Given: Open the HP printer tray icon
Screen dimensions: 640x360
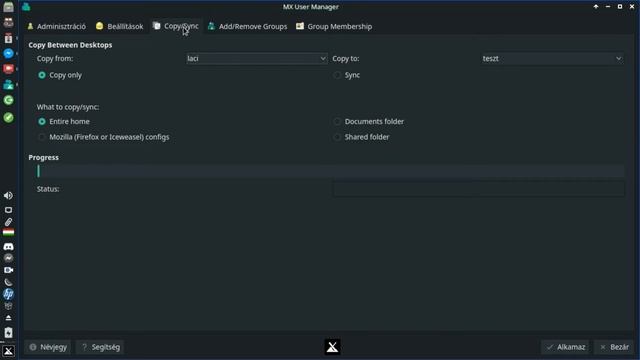Looking at the screenshot, I should tap(8, 294).
